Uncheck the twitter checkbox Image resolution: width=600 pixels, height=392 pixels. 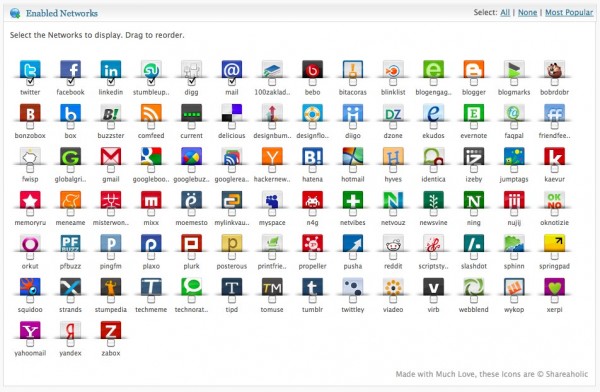[x=30, y=82]
